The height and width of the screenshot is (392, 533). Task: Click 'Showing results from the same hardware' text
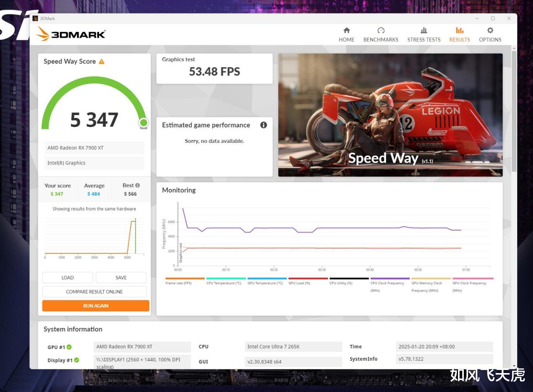point(94,209)
